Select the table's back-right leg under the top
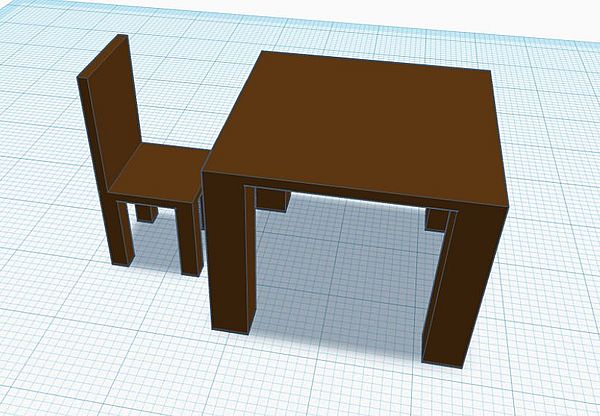 point(437,220)
